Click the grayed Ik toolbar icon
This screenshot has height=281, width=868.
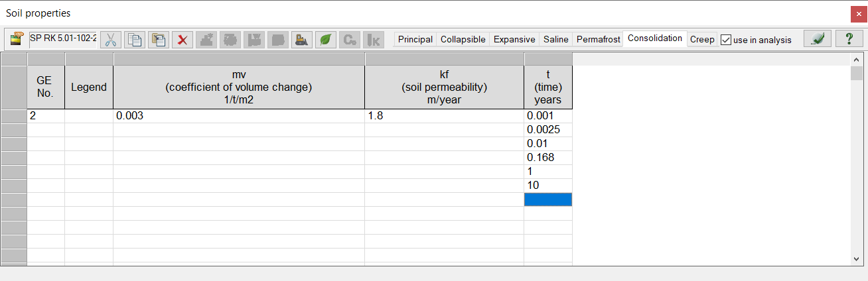[x=374, y=40]
